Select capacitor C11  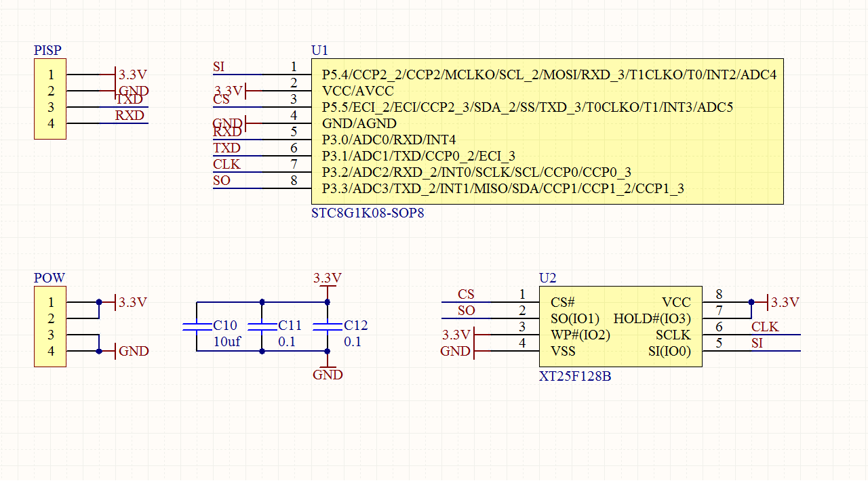point(261,327)
